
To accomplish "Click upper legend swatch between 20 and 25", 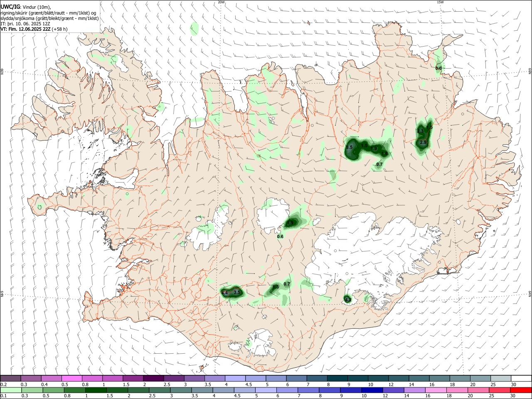I will [480, 378].
